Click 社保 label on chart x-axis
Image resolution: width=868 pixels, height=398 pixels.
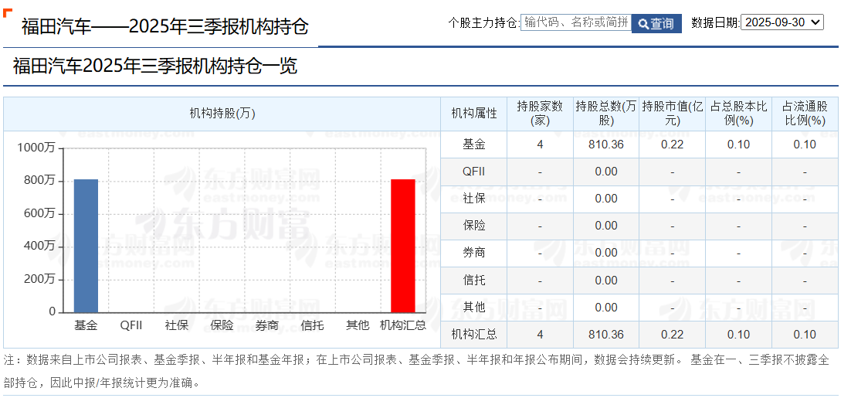[x=177, y=325]
